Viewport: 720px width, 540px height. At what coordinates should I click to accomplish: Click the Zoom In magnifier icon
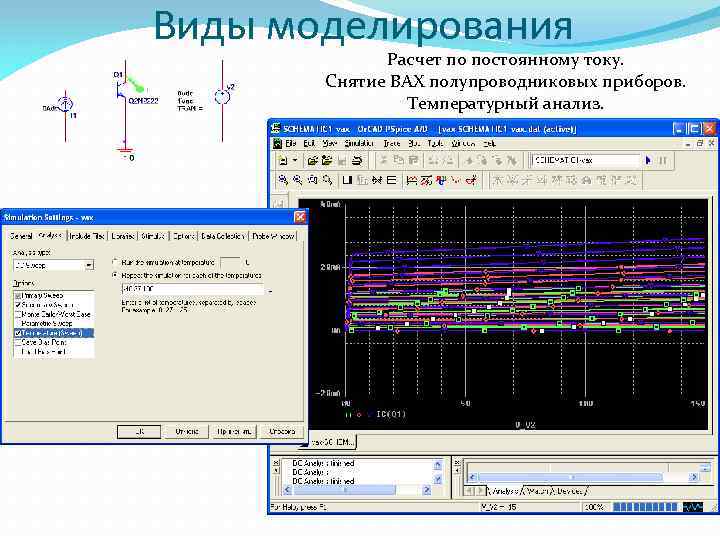click(283, 180)
